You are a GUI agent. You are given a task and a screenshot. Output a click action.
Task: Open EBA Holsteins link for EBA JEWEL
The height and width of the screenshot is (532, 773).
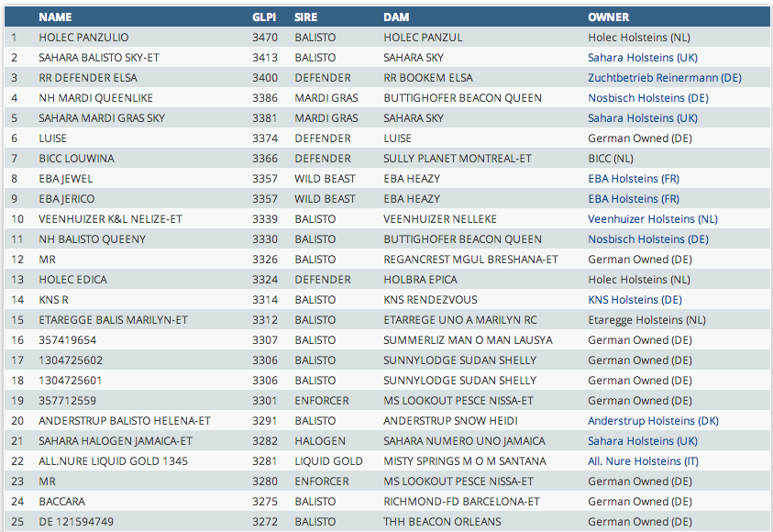point(634,179)
